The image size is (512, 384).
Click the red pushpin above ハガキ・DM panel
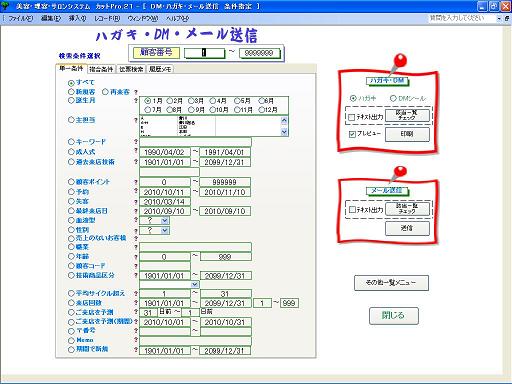pos(399,63)
